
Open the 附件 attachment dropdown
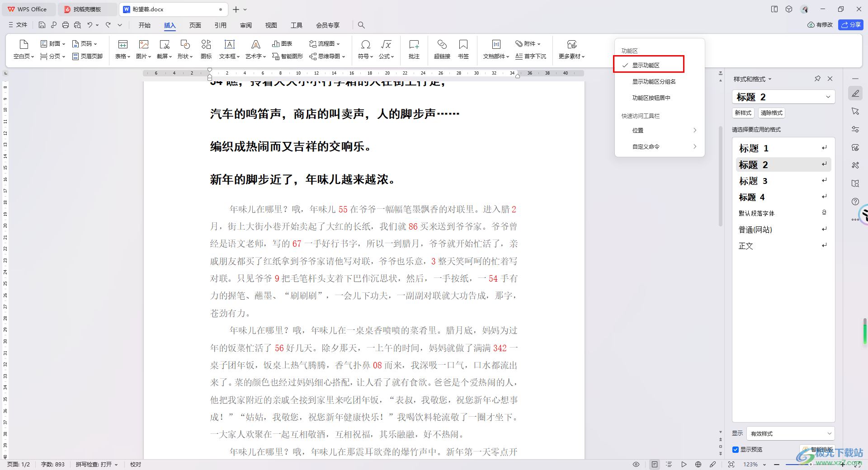(528, 44)
